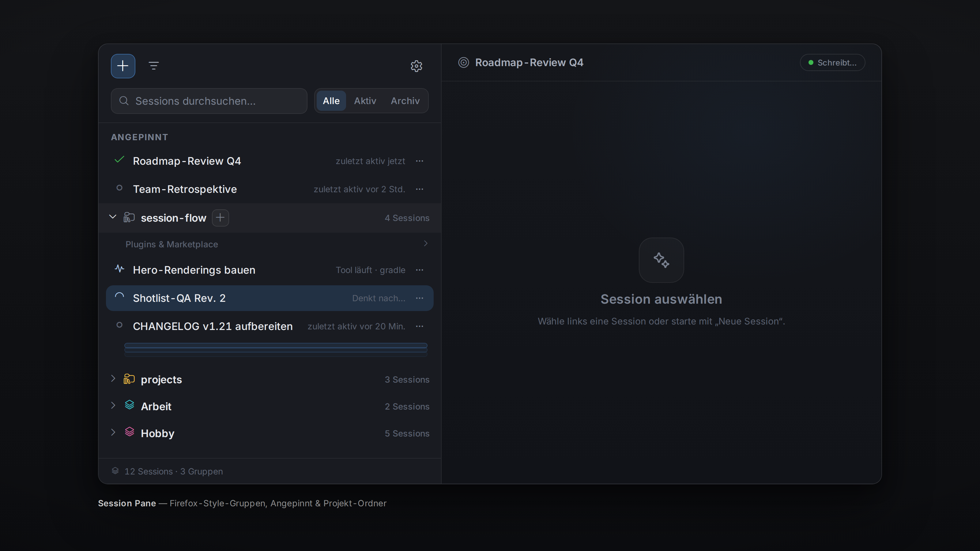Click sparkle icon in empty state
Viewport: 980px width, 551px height.
pyautogui.click(x=661, y=260)
